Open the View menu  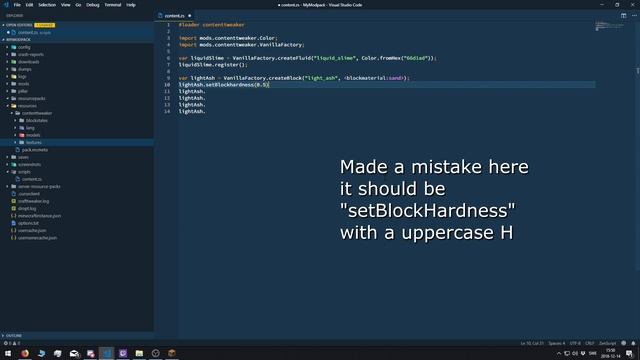click(x=65, y=5)
